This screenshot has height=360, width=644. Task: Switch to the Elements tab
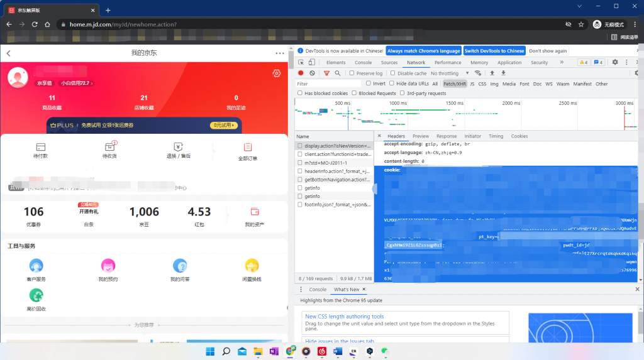point(336,62)
